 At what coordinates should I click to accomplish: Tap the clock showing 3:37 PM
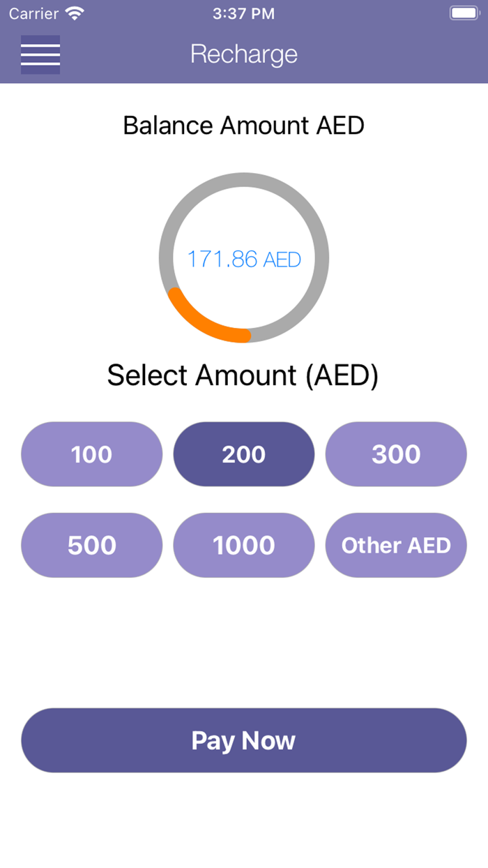click(243, 12)
